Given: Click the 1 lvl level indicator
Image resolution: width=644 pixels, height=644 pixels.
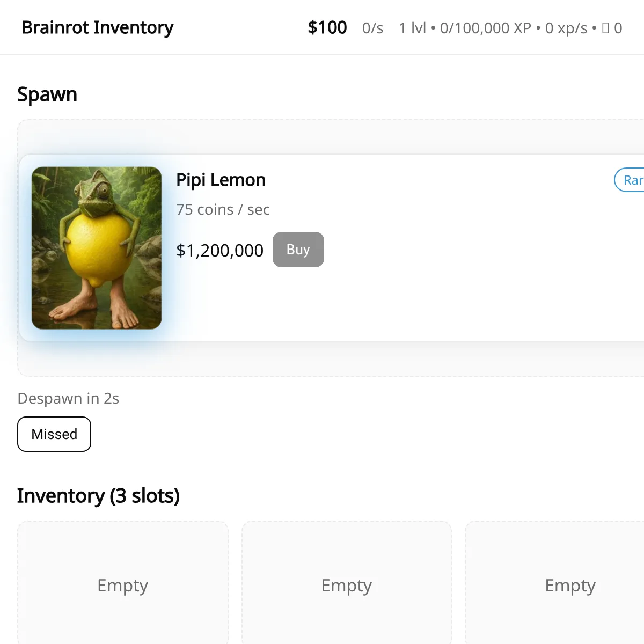Looking at the screenshot, I should click(x=412, y=28).
